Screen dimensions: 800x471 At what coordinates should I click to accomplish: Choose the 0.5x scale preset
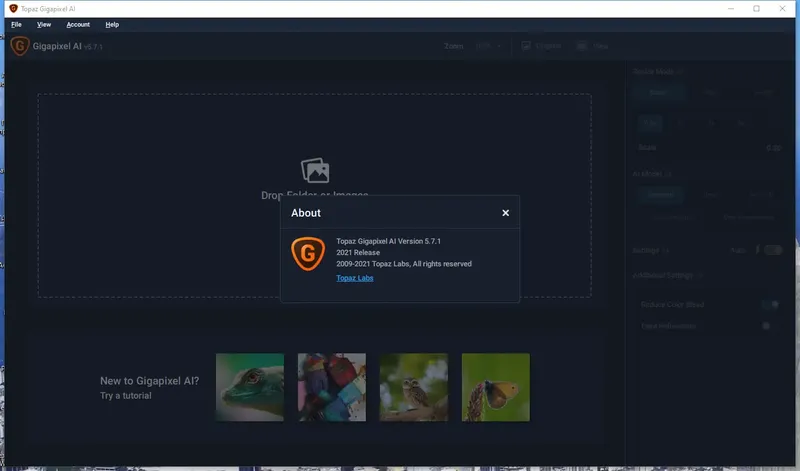tap(650, 123)
